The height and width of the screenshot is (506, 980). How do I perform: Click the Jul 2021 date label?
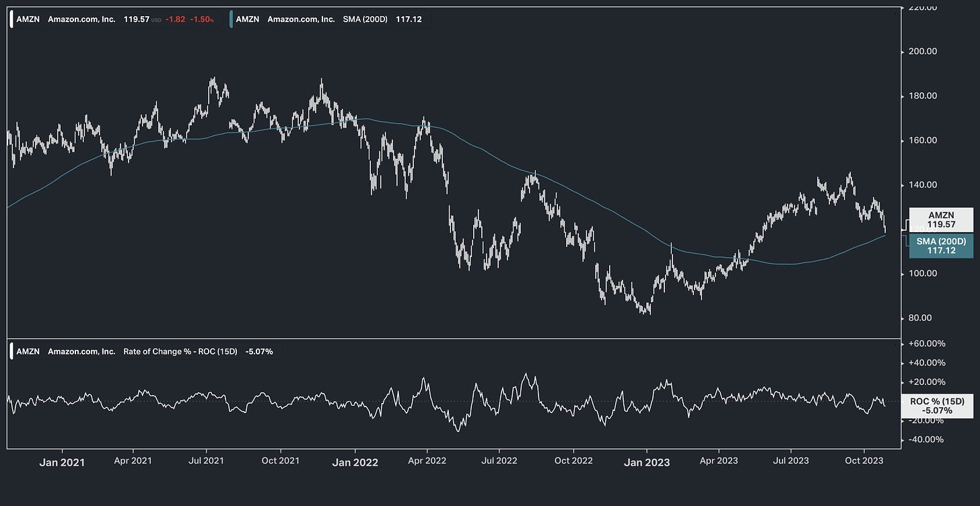pos(206,462)
